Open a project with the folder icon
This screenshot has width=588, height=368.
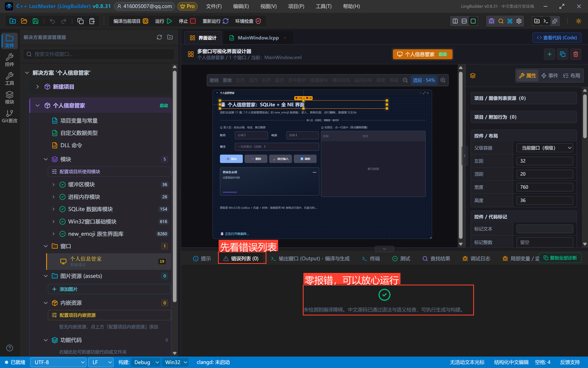pos(24,21)
